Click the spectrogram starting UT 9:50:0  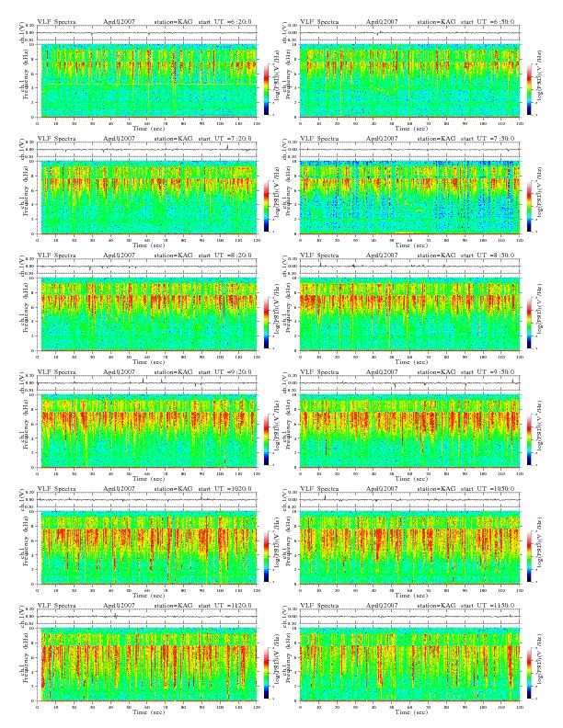tap(409, 431)
